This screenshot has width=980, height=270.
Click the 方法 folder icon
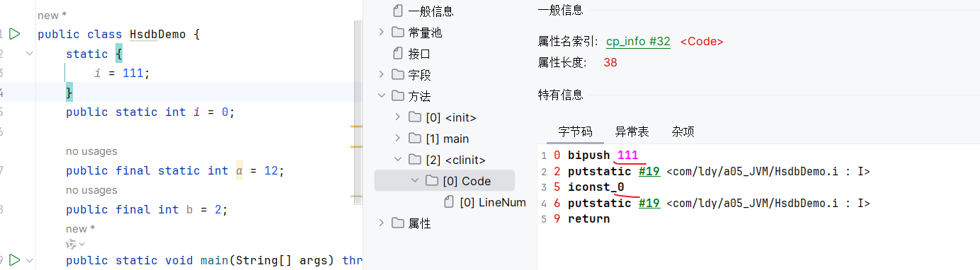(x=397, y=96)
